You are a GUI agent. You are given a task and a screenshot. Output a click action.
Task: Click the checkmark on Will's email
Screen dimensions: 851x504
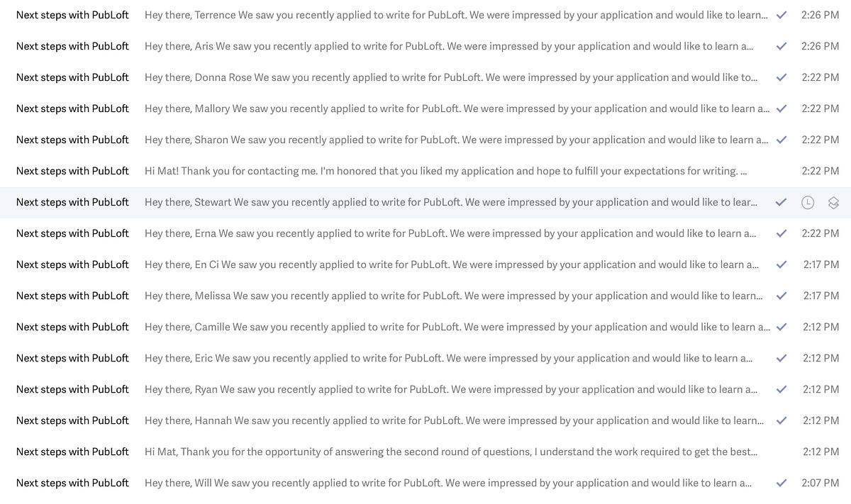coord(782,483)
